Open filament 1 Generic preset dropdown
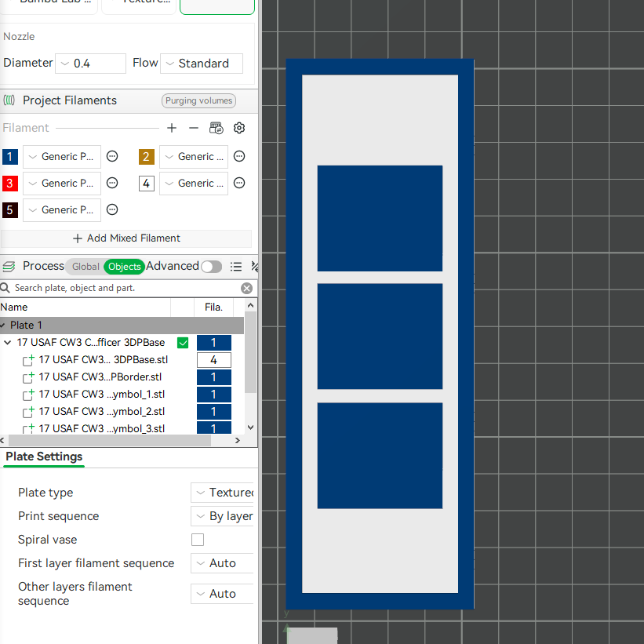Screen dimensions: 644x644 [x=62, y=156]
